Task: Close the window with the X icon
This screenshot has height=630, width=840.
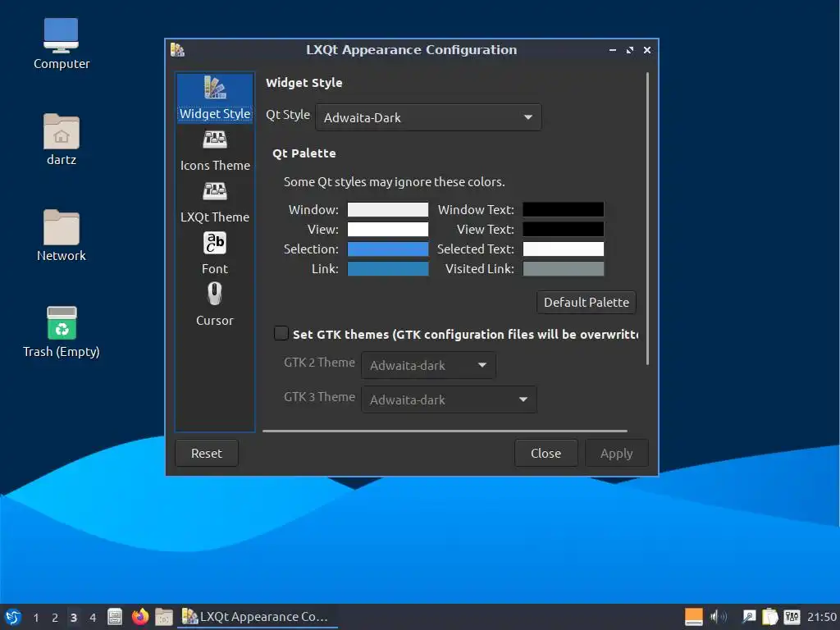Action: pos(647,50)
